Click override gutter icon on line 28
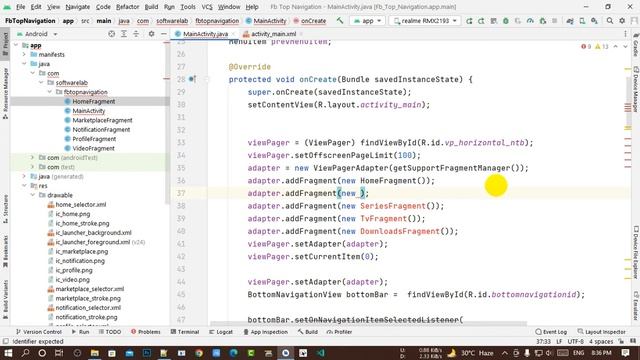The height and width of the screenshot is (360, 640). pyautogui.click(x=192, y=79)
